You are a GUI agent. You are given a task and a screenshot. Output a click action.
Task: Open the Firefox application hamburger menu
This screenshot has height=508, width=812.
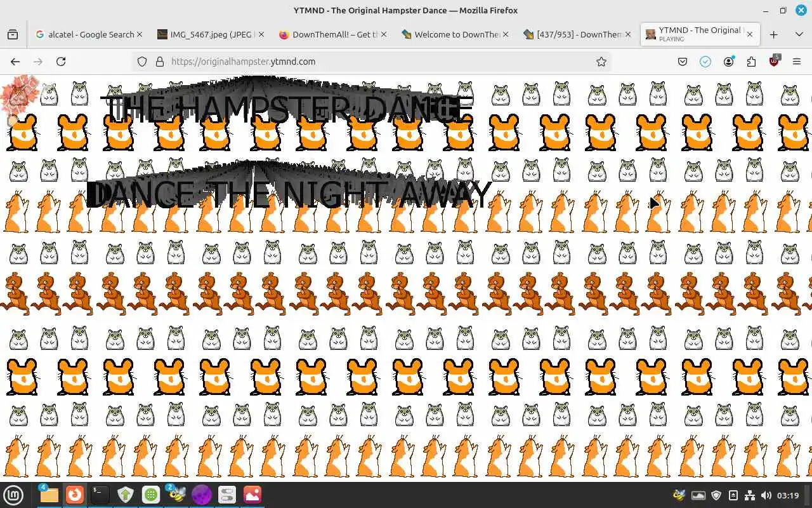coord(797,62)
